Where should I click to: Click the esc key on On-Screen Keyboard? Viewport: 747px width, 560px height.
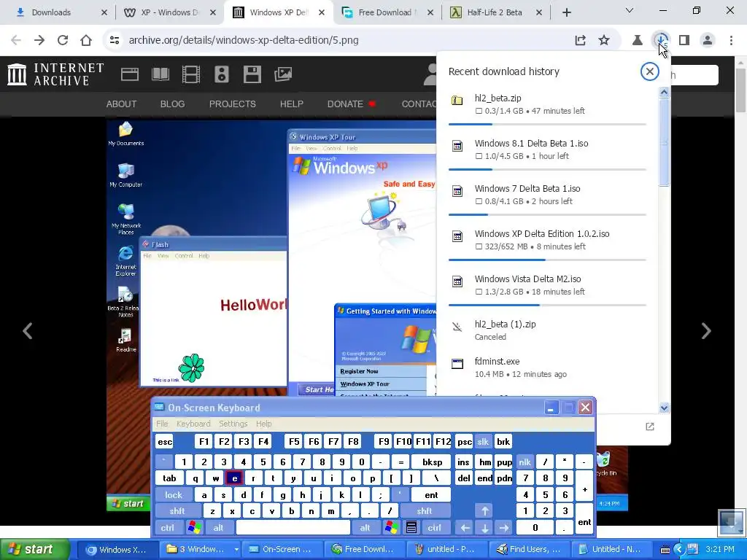tap(165, 441)
